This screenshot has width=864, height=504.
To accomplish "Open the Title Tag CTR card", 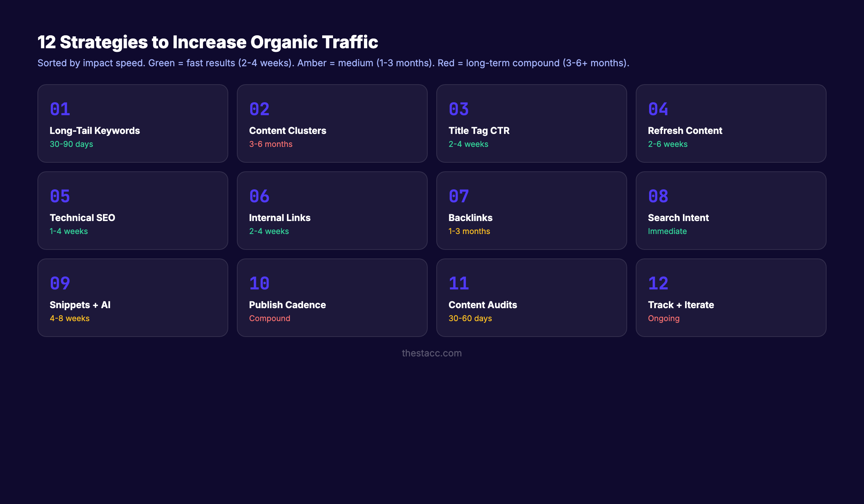I will [532, 123].
